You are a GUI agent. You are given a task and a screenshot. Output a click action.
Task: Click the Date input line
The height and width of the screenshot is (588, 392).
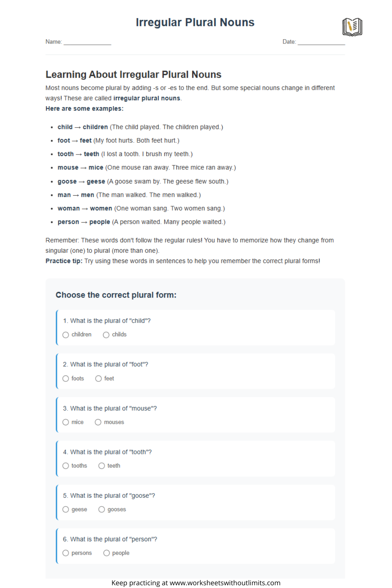pyautogui.click(x=321, y=42)
